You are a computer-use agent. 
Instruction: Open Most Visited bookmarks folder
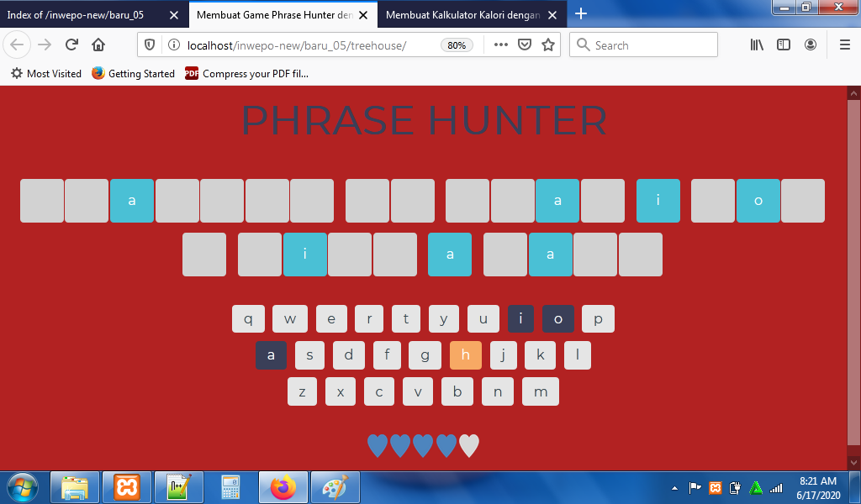[46, 73]
